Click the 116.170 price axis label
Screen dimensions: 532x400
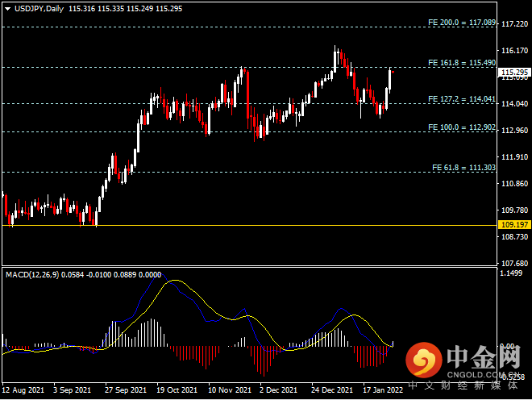point(515,51)
